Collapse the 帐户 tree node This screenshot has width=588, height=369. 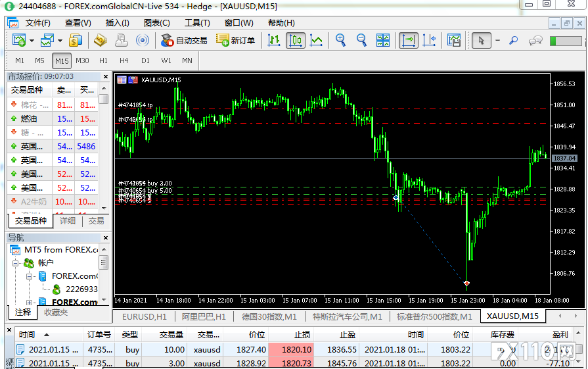point(15,263)
